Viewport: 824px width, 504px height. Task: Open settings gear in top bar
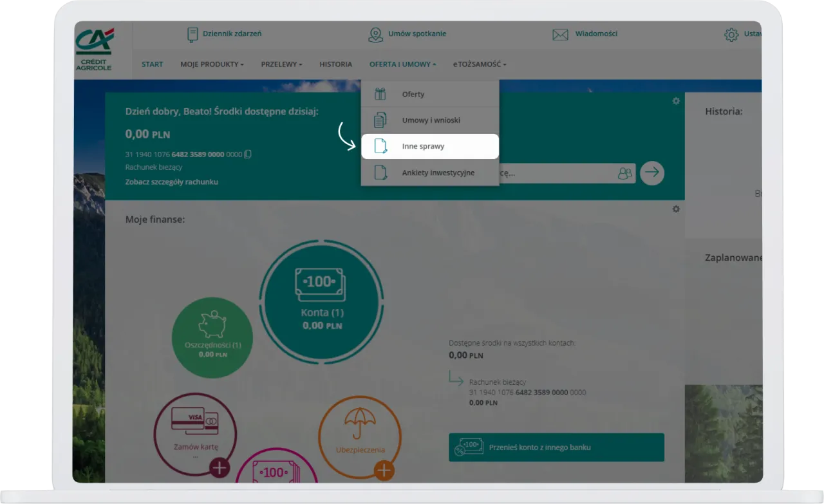coord(731,35)
